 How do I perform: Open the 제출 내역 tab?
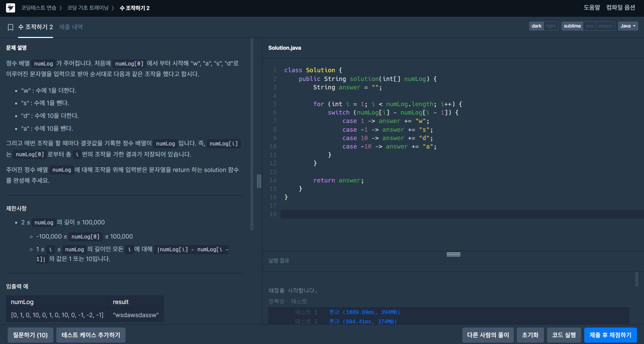pyautogui.click(x=71, y=27)
